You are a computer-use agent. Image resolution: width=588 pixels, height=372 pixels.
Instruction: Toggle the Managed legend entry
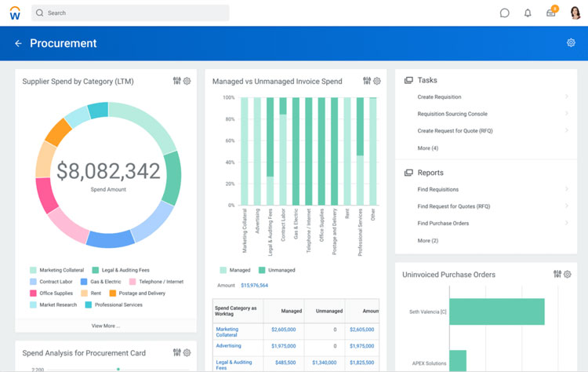tap(234, 270)
